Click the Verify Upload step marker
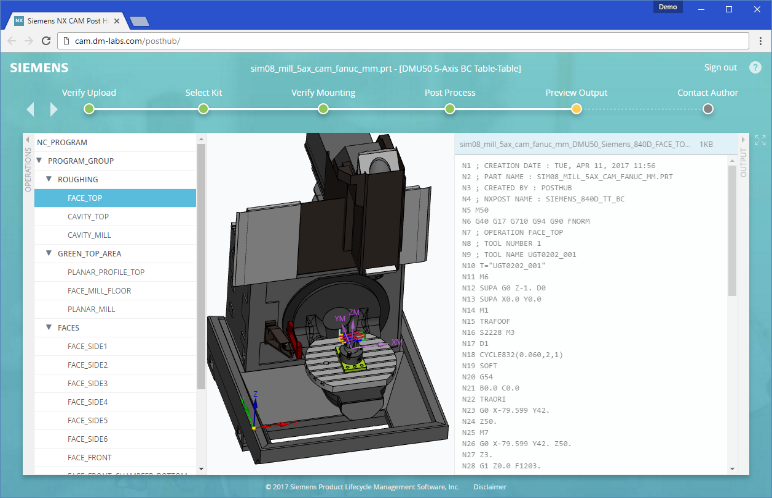772x498 pixels. tap(89, 109)
